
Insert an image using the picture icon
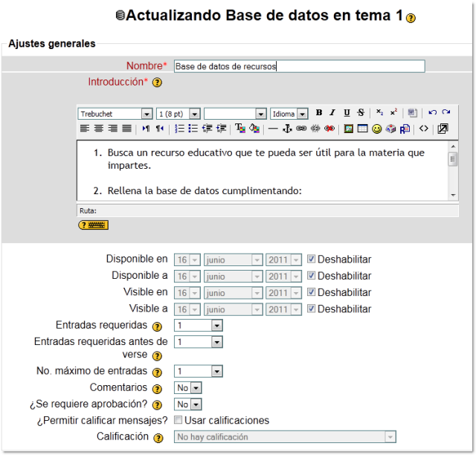point(348,129)
